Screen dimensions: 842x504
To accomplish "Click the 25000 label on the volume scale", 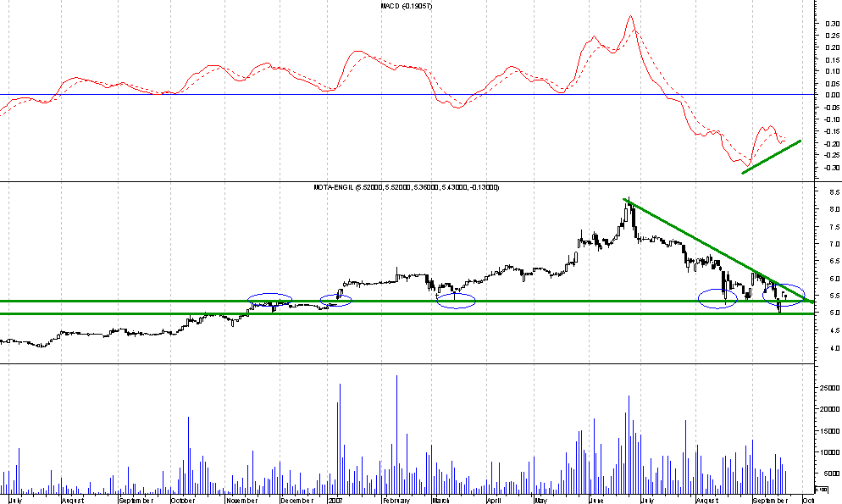I will 828,387.
